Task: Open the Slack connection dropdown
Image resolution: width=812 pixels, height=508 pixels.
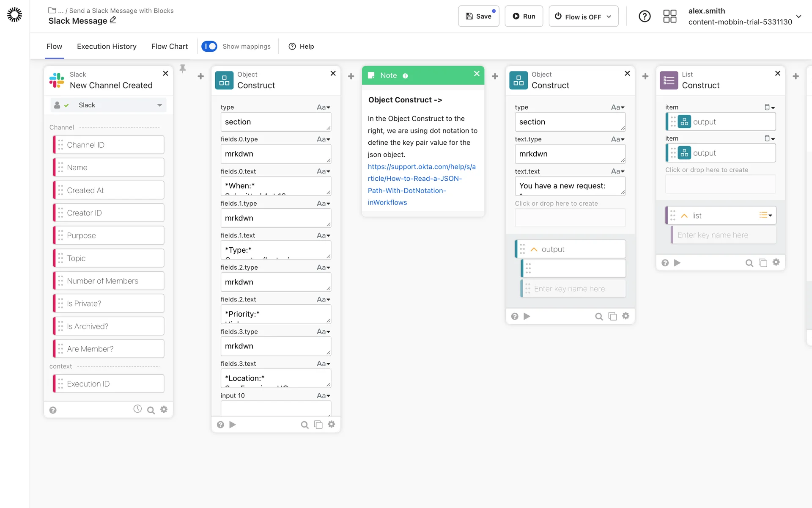Action: click(x=159, y=105)
